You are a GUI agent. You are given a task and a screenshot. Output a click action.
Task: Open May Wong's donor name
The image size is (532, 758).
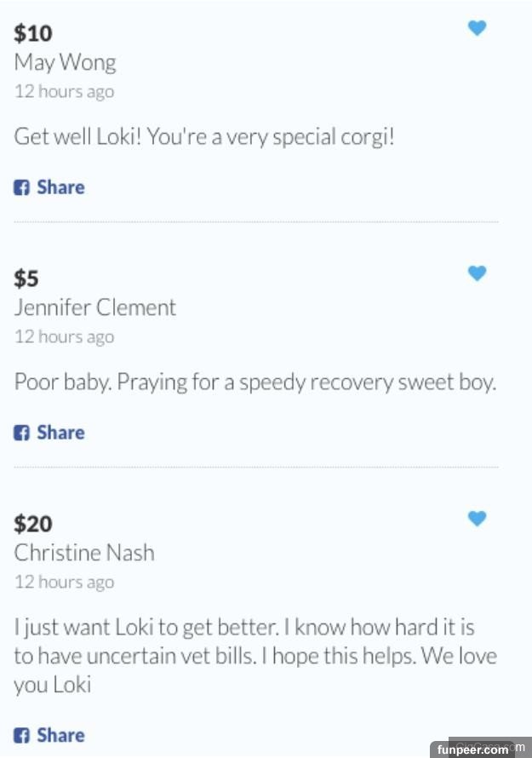(65, 62)
